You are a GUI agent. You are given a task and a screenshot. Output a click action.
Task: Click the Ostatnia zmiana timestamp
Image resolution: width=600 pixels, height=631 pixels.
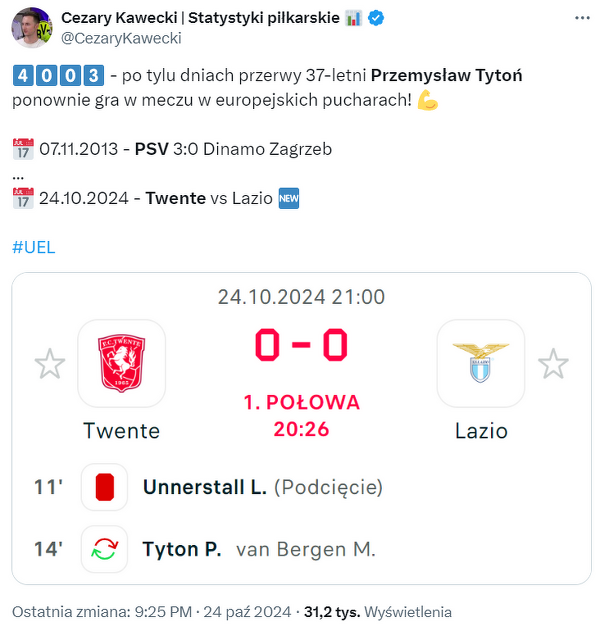pos(152,612)
